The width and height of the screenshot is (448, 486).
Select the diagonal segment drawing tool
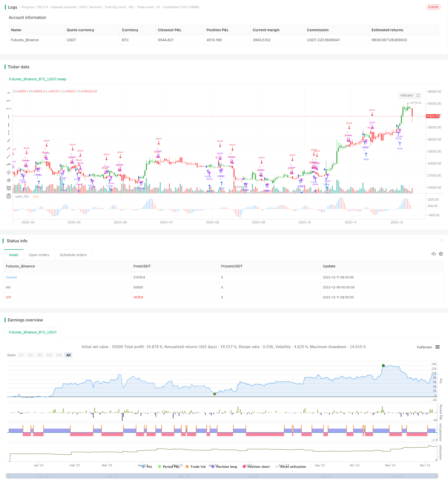(9, 156)
